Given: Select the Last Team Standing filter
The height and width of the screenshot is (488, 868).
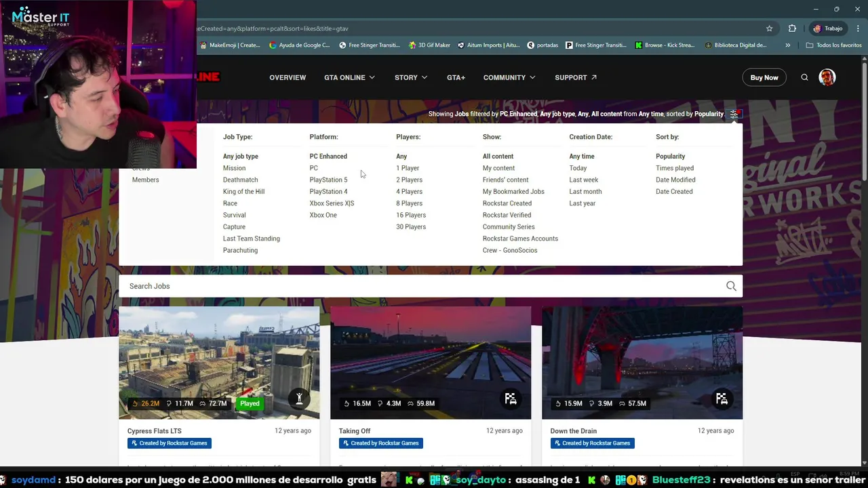Looking at the screenshot, I should coord(251,239).
